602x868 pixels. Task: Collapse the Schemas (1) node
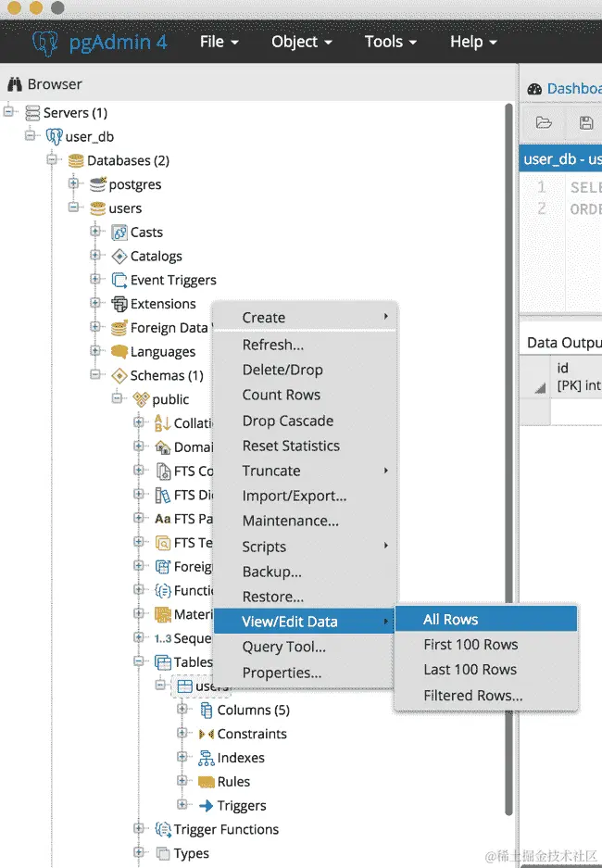95,374
